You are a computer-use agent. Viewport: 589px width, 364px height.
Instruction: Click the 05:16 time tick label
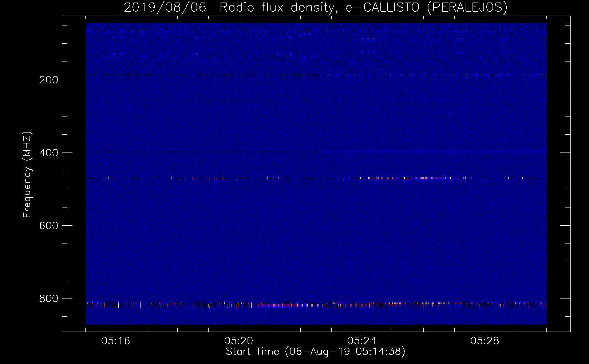pos(116,341)
